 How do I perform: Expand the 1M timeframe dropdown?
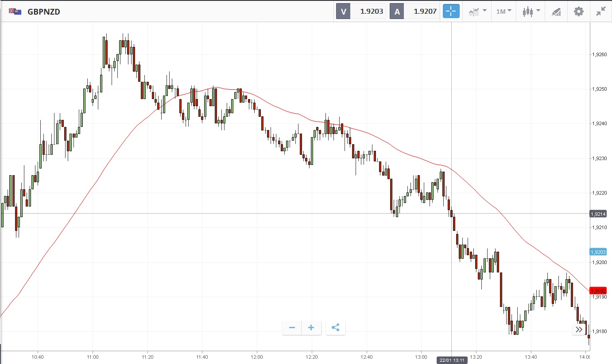pos(504,11)
